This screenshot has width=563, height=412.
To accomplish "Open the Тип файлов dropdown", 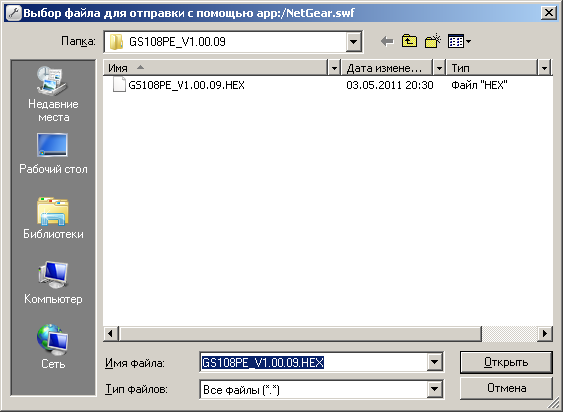I will 434,389.
